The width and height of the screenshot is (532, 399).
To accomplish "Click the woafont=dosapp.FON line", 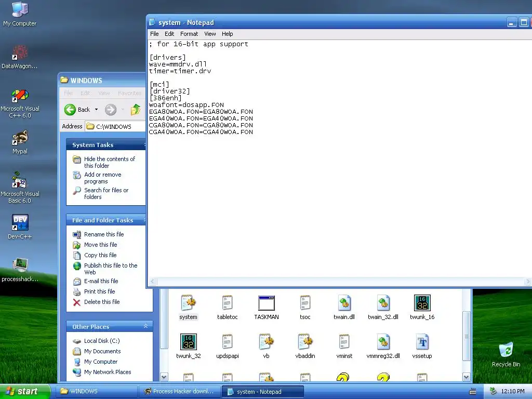I will [x=187, y=105].
